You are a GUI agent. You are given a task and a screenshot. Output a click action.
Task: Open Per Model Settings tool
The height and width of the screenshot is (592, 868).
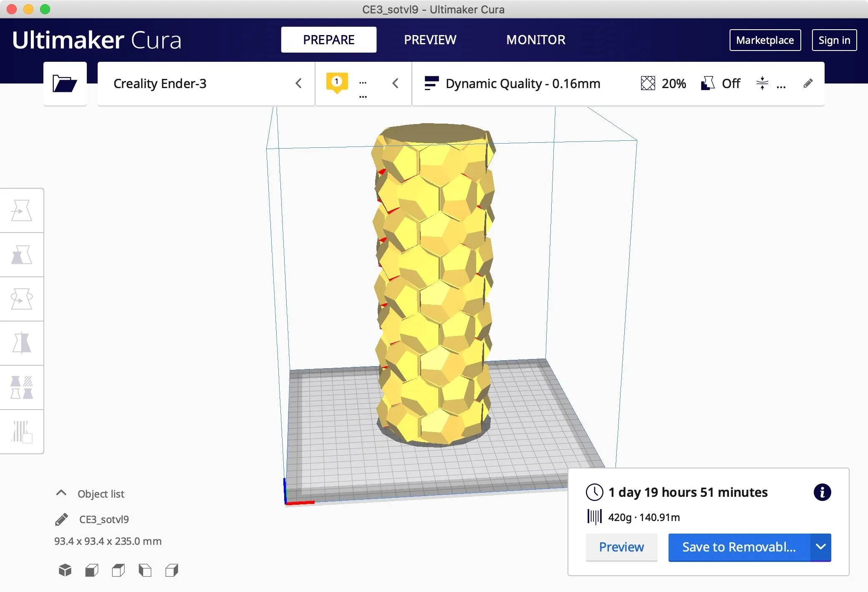click(x=22, y=387)
